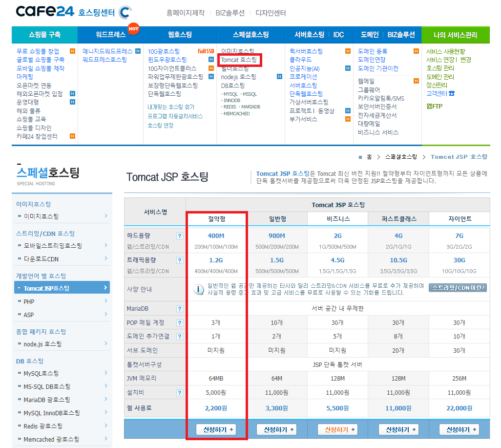
Task: Click the H badge next to 무료 쇼핑몰 창업
Action: 73,51
